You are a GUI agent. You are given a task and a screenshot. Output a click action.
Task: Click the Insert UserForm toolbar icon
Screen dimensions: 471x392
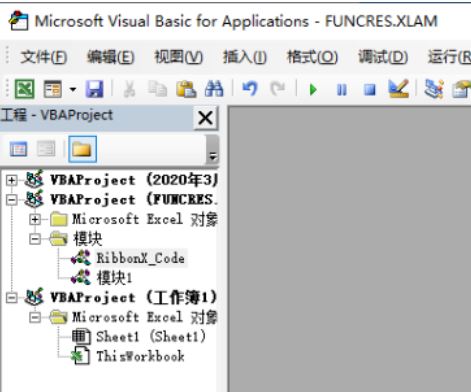[53, 89]
